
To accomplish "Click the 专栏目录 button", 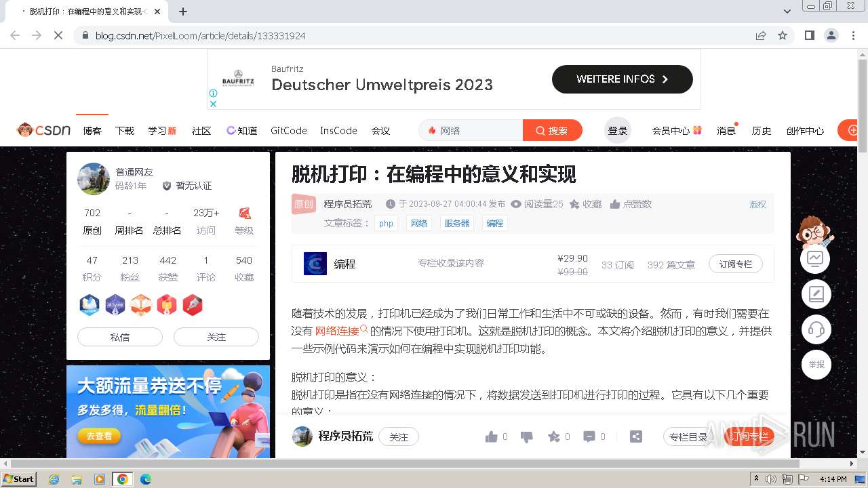I will (x=688, y=437).
